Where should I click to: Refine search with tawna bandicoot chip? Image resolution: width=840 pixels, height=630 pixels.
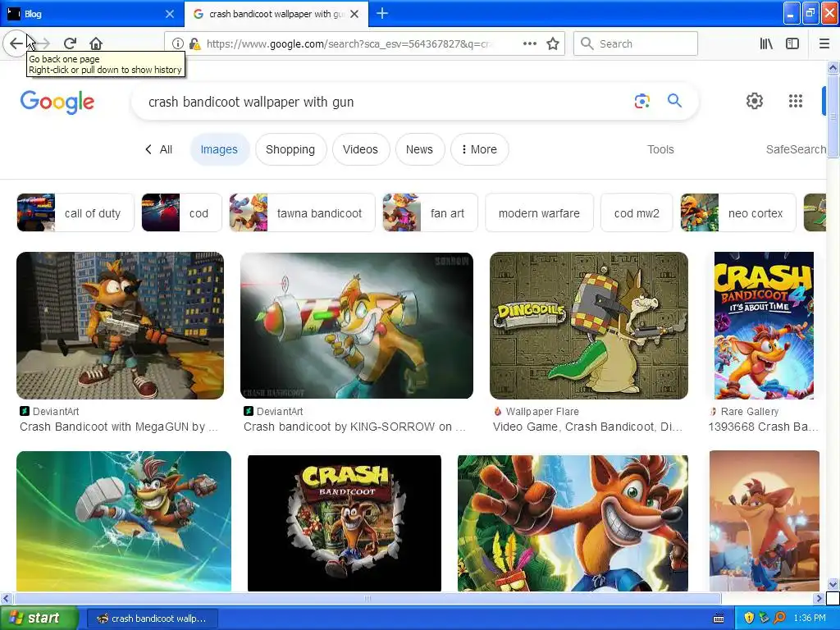point(302,213)
